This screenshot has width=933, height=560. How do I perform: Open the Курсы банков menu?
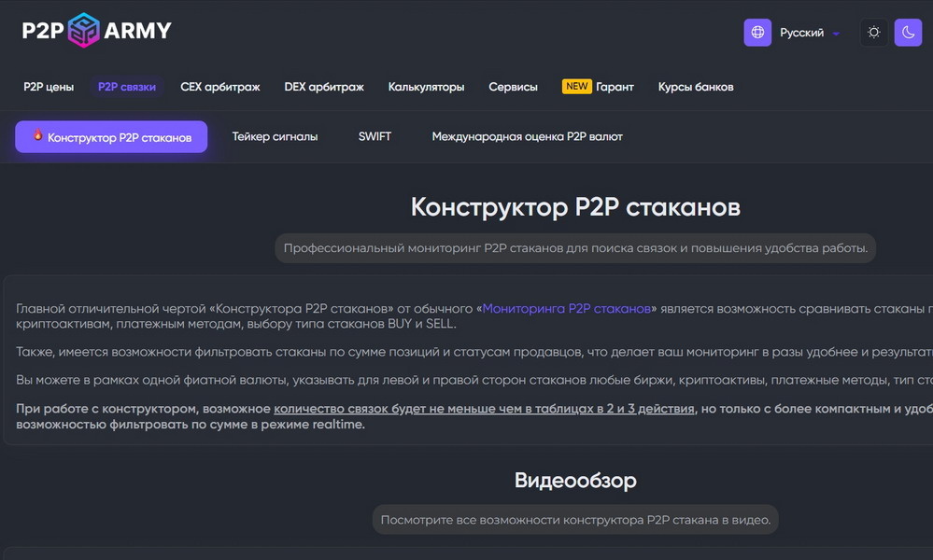coord(696,87)
